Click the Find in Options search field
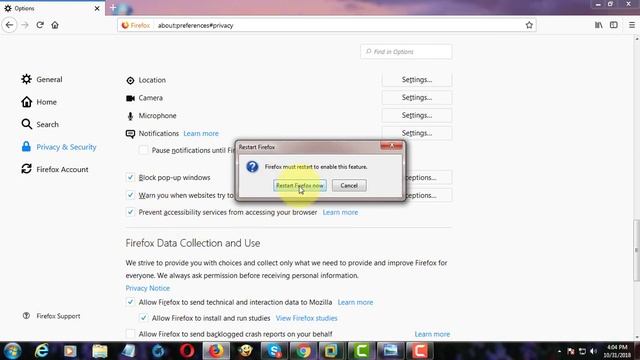 click(x=406, y=52)
